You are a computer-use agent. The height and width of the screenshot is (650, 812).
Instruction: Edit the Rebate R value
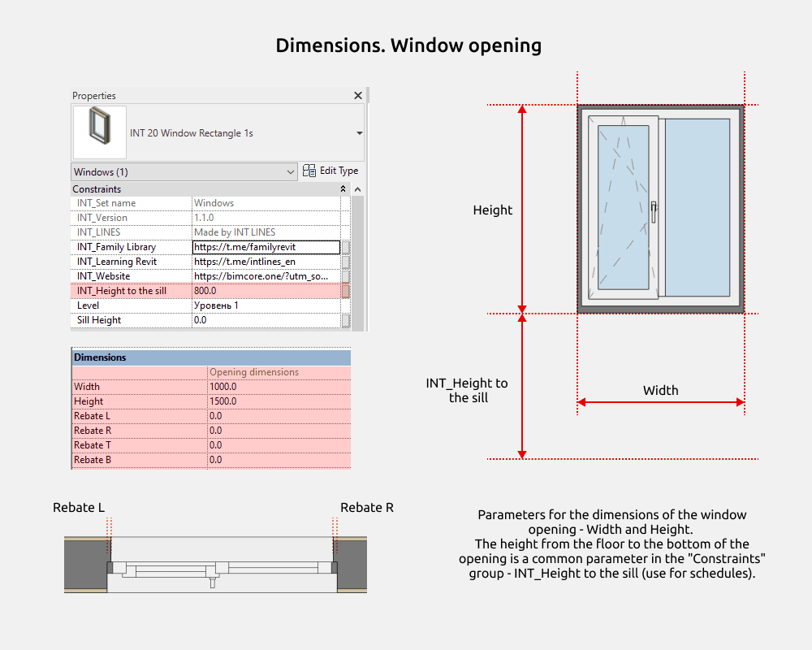[279, 431]
